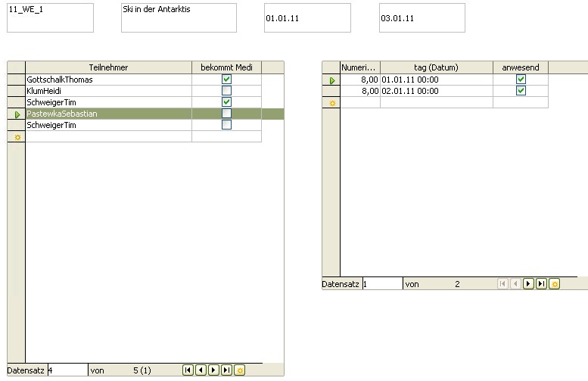
Task: Jump to last record in attendance table
Action: click(541, 284)
